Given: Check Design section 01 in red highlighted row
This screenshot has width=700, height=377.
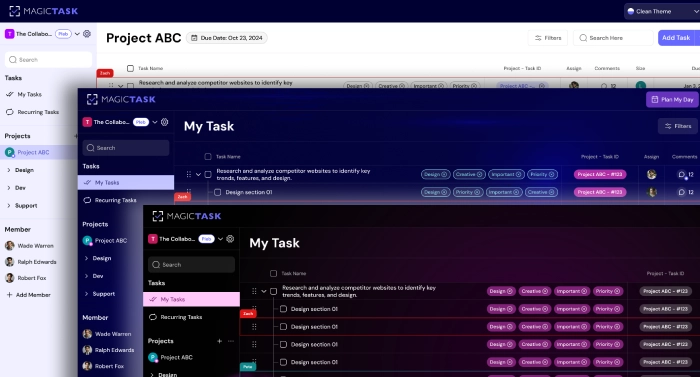Looking at the screenshot, I should [283, 327].
